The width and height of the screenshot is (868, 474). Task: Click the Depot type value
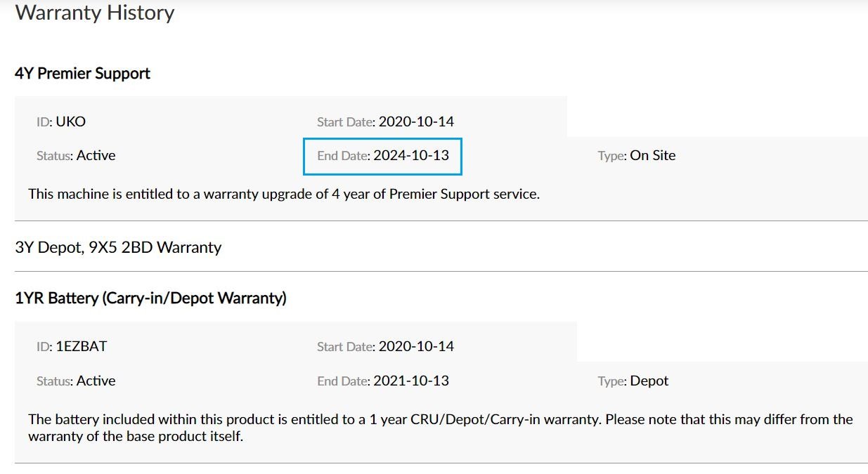649,381
